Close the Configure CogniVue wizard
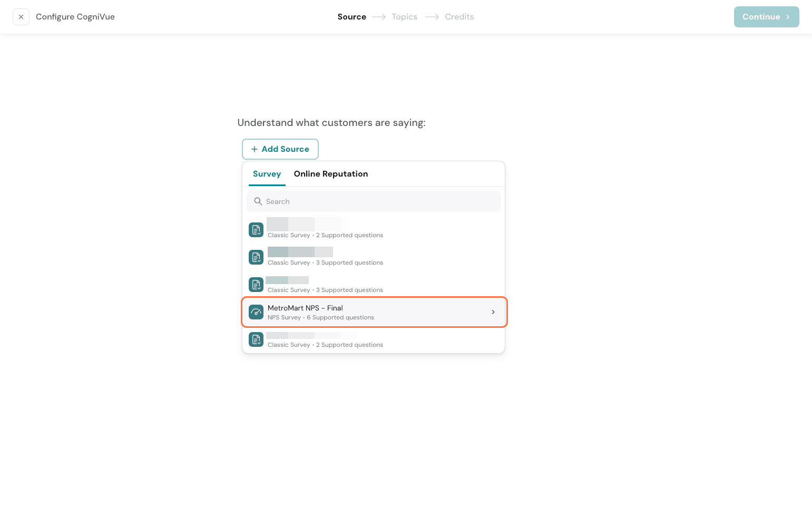Screen dimensions: 812x506 21,17
